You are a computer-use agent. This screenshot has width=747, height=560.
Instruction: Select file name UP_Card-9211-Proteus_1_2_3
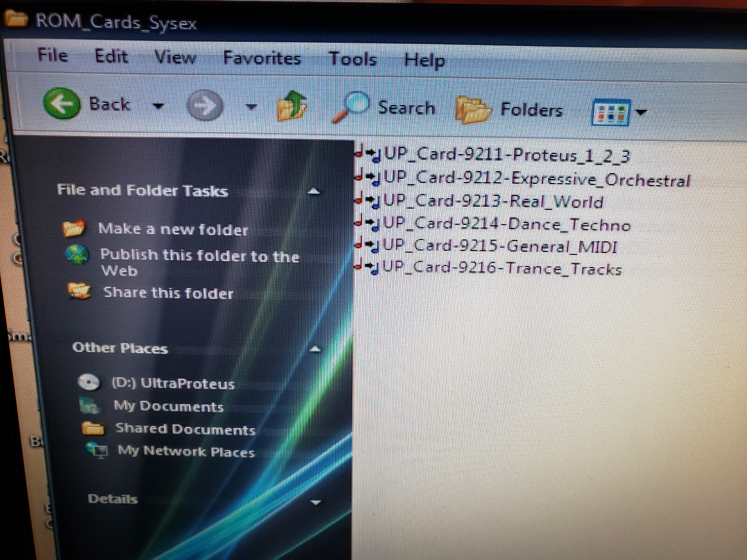coord(507,154)
